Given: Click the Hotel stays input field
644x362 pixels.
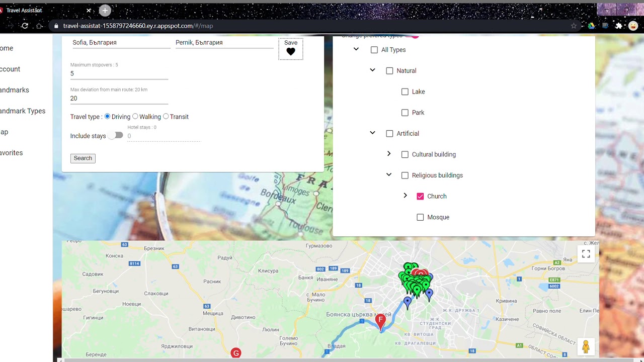Looking at the screenshot, I should pyautogui.click(x=164, y=136).
